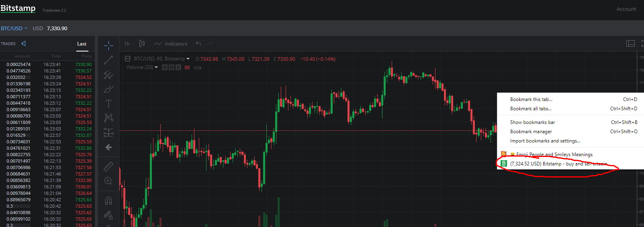This screenshot has height=227, width=644.
Task: Select the arrow marker tool
Action: pyautogui.click(x=108, y=147)
